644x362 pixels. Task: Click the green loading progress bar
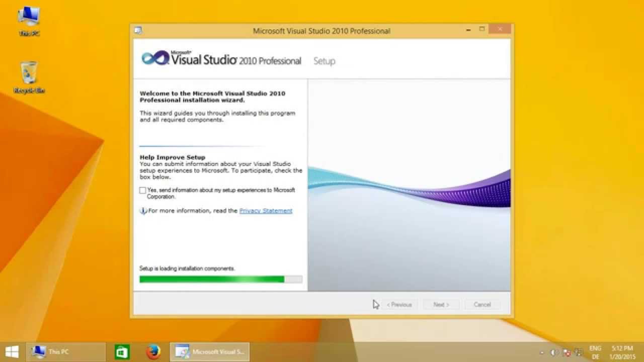coord(221,279)
